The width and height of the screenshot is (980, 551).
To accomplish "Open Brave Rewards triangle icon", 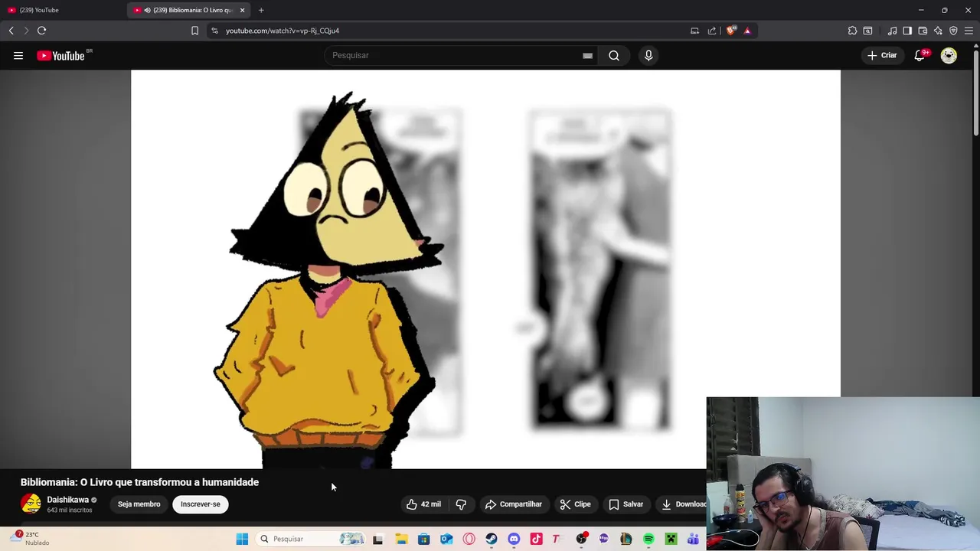I will 747,31.
